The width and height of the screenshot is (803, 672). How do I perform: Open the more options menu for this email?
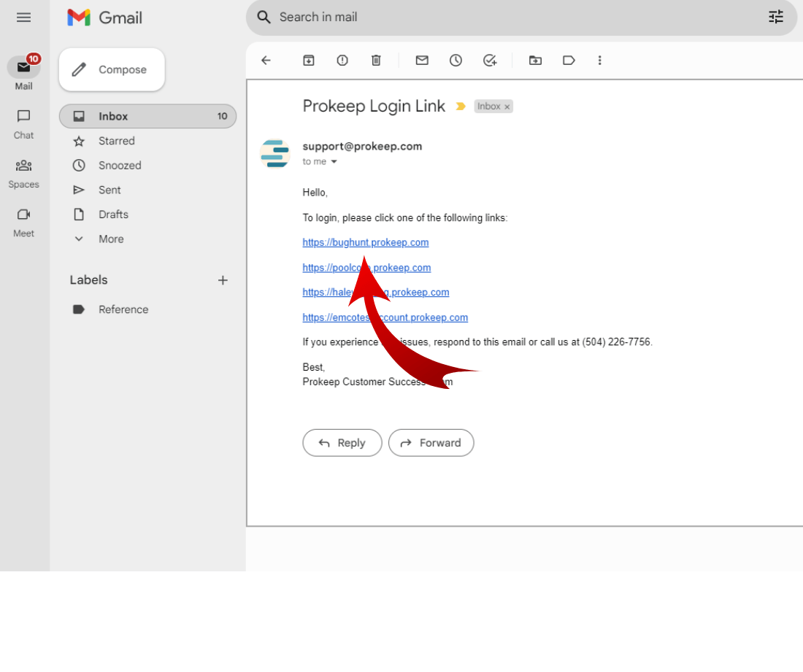[x=599, y=61]
